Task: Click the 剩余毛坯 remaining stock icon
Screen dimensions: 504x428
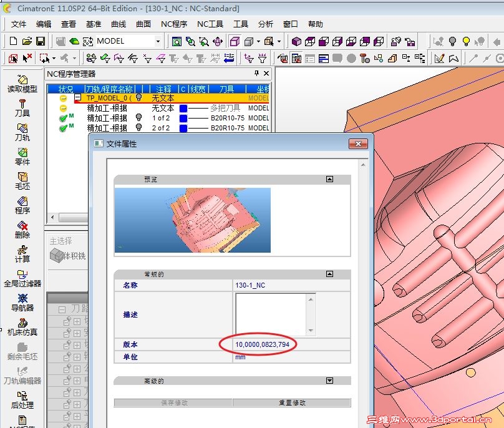Action: [22, 351]
